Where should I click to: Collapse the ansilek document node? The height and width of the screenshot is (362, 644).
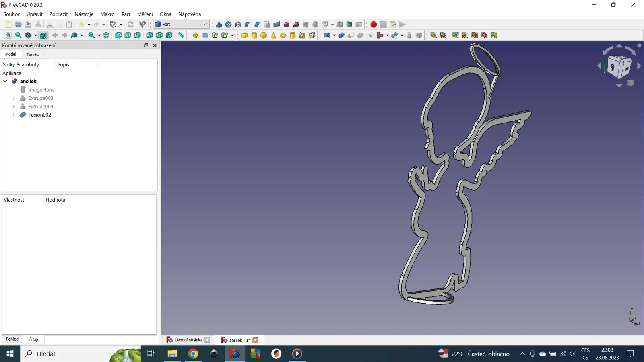pos(5,81)
